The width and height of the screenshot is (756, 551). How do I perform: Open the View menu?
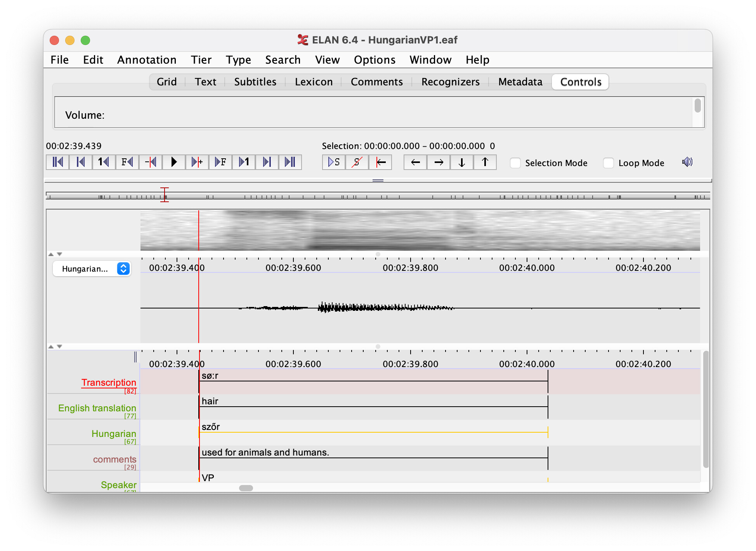pyautogui.click(x=327, y=60)
